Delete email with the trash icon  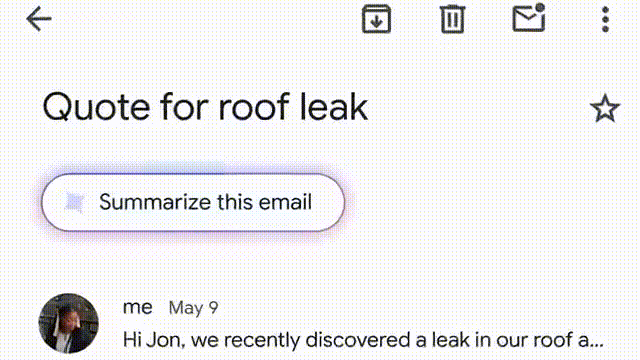tap(452, 19)
